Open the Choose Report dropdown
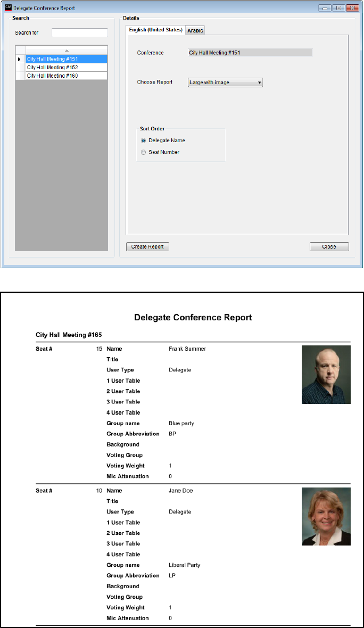This screenshot has height=628, width=364. [226, 82]
